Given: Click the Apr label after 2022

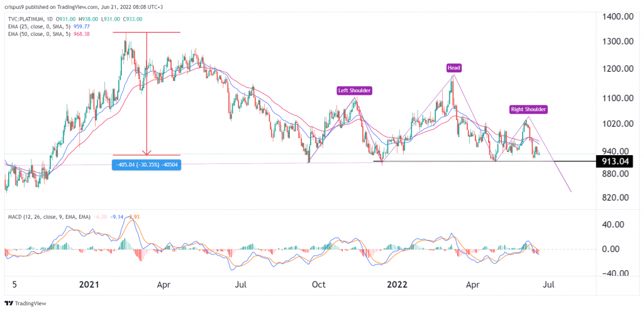Looking at the screenshot, I should (x=474, y=285).
